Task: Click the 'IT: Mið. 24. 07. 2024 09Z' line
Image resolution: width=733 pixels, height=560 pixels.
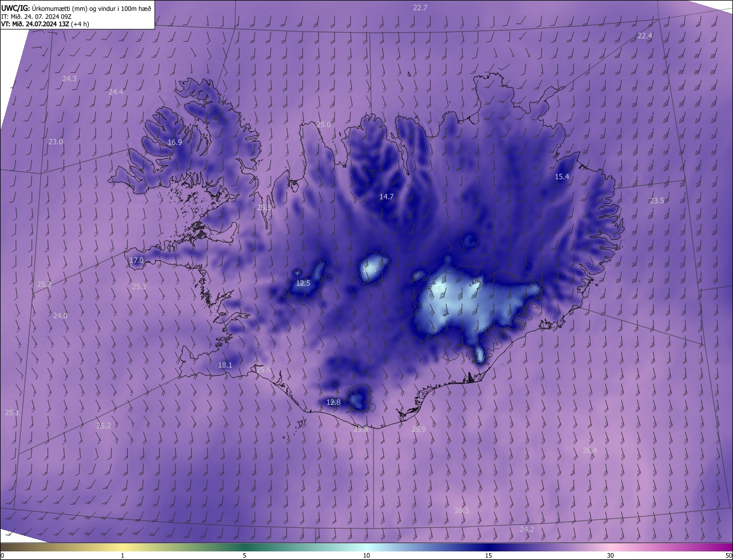Action: pyautogui.click(x=36, y=16)
